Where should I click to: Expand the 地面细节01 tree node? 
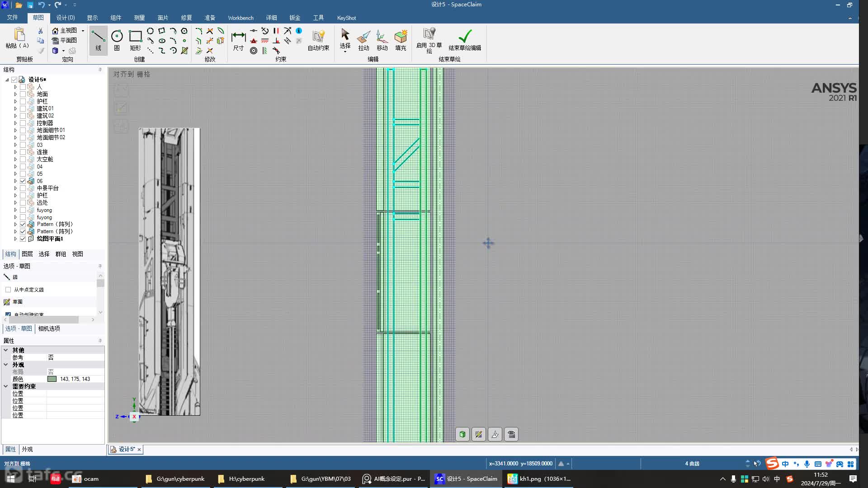pyautogui.click(x=15, y=130)
